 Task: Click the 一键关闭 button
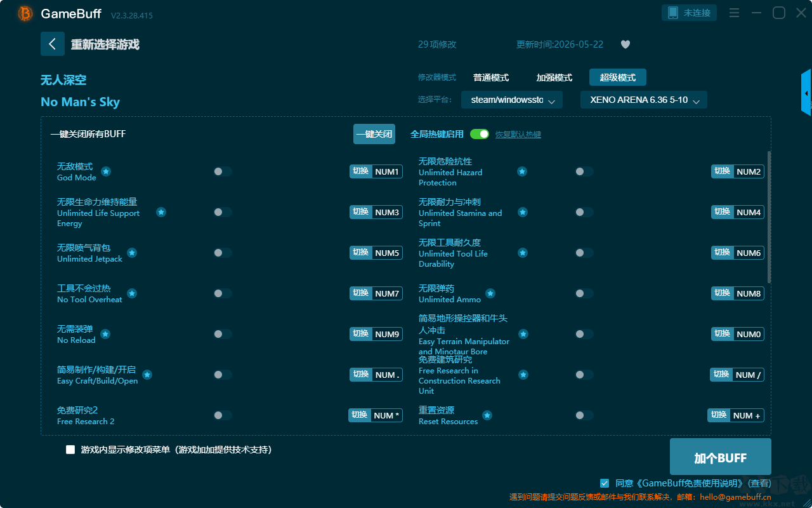pyautogui.click(x=374, y=134)
